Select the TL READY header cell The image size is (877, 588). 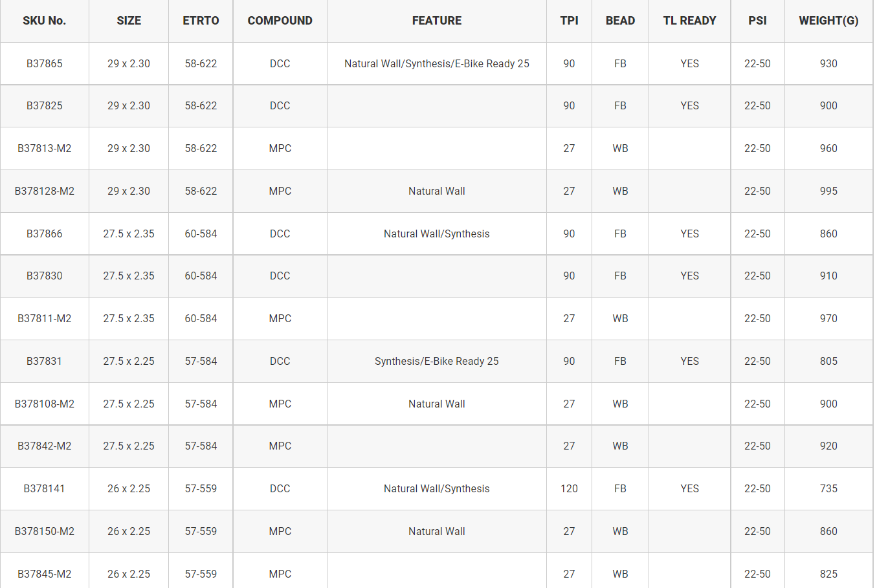pyautogui.click(x=689, y=21)
